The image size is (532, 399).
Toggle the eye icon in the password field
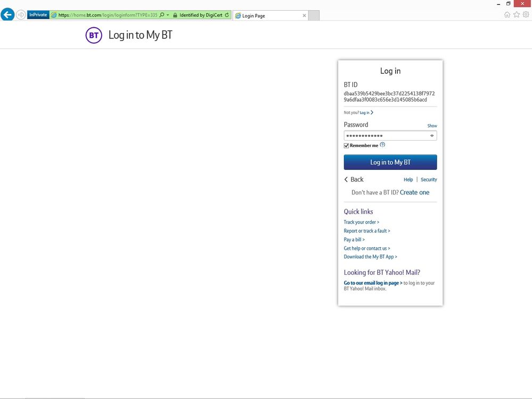coord(432,136)
